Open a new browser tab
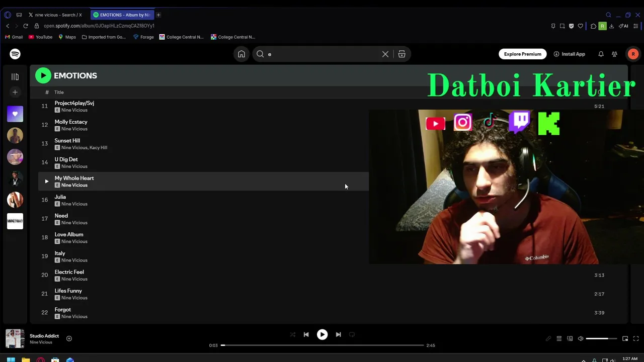Image resolution: width=644 pixels, height=362 pixels. coord(158,15)
